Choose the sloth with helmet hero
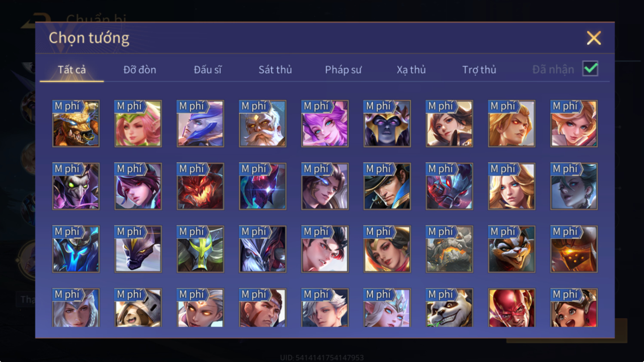This screenshot has height=362, width=644. [x=138, y=308]
